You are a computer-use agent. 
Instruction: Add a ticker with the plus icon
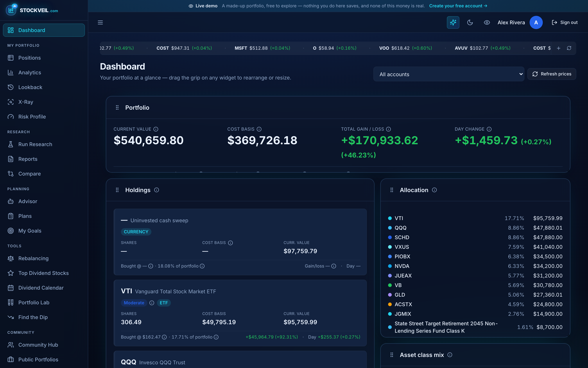tap(558, 48)
